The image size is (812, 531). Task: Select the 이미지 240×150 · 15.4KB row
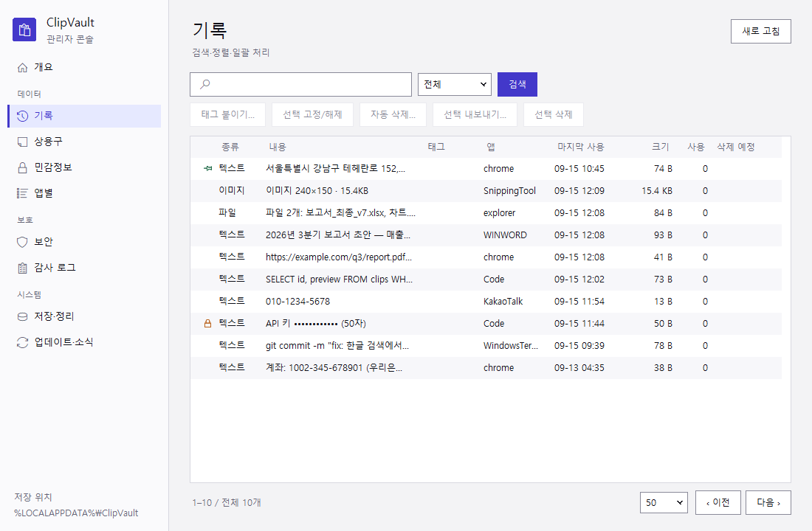[486, 191]
